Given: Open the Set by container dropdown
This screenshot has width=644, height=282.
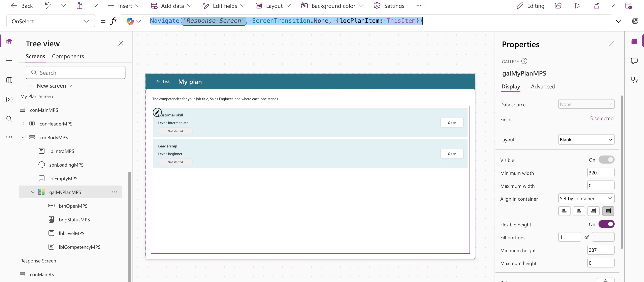Looking at the screenshot, I should [x=586, y=198].
